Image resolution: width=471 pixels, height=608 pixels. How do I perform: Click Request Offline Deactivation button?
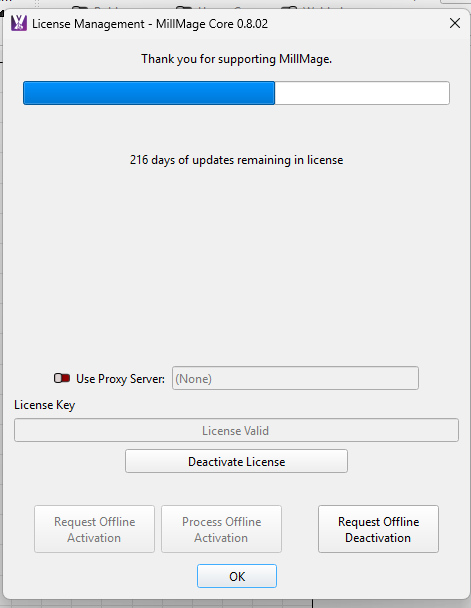point(378,529)
